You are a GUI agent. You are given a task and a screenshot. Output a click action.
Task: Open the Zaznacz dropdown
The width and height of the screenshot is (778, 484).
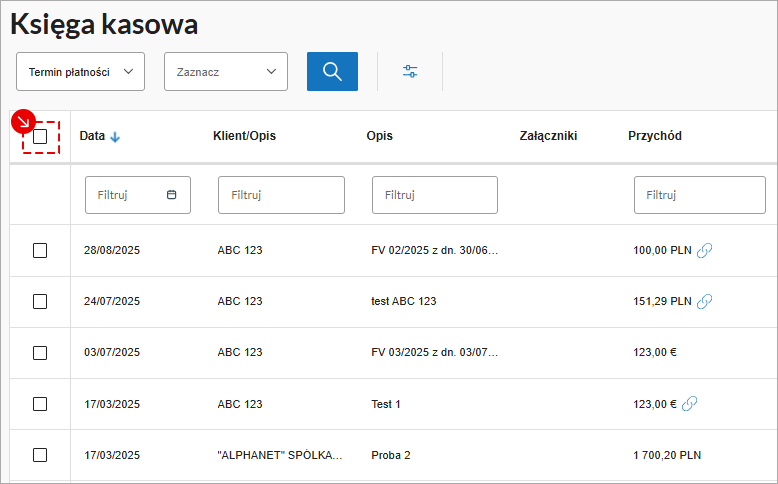click(226, 72)
